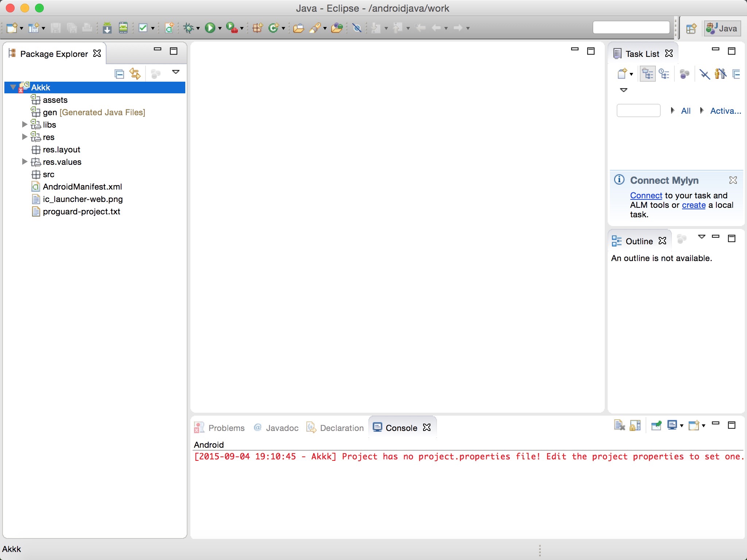This screenshot has height=560, width=747.
Task: Click the Open Perspective icon
Action: pyautogui.click(x=691, y=28)
